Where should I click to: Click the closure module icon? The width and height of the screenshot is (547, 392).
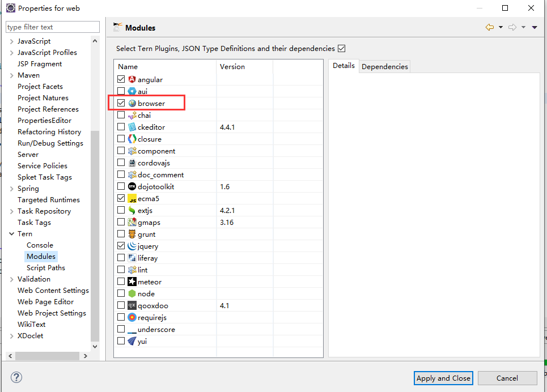pos(132,139)
